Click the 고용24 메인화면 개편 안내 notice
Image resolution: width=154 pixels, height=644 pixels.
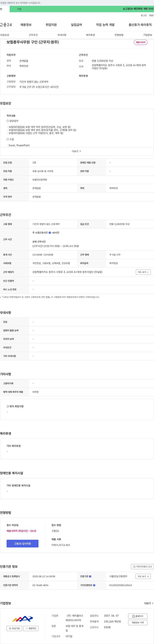click(x=139, y=9)
